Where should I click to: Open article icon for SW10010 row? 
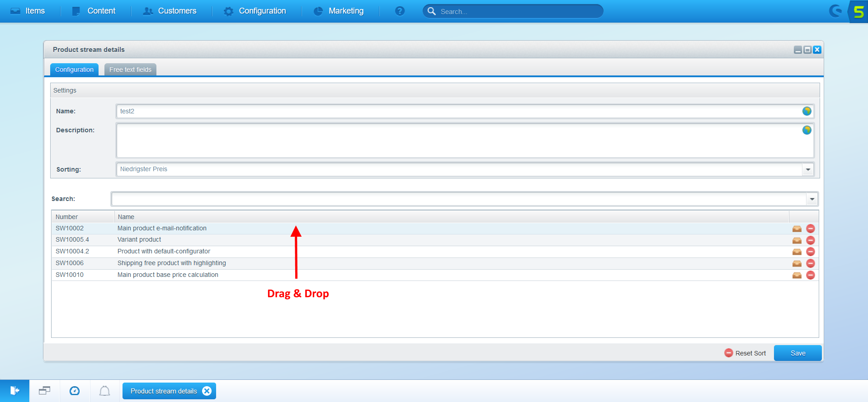[797, 275]
